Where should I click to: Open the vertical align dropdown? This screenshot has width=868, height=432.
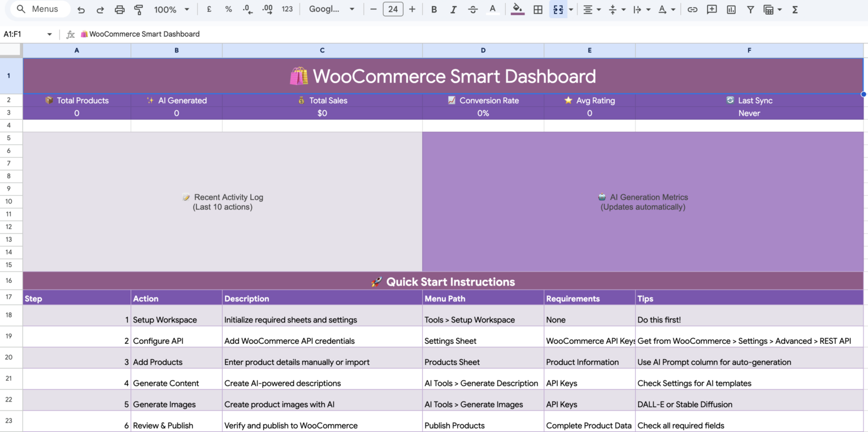(617, 10)
